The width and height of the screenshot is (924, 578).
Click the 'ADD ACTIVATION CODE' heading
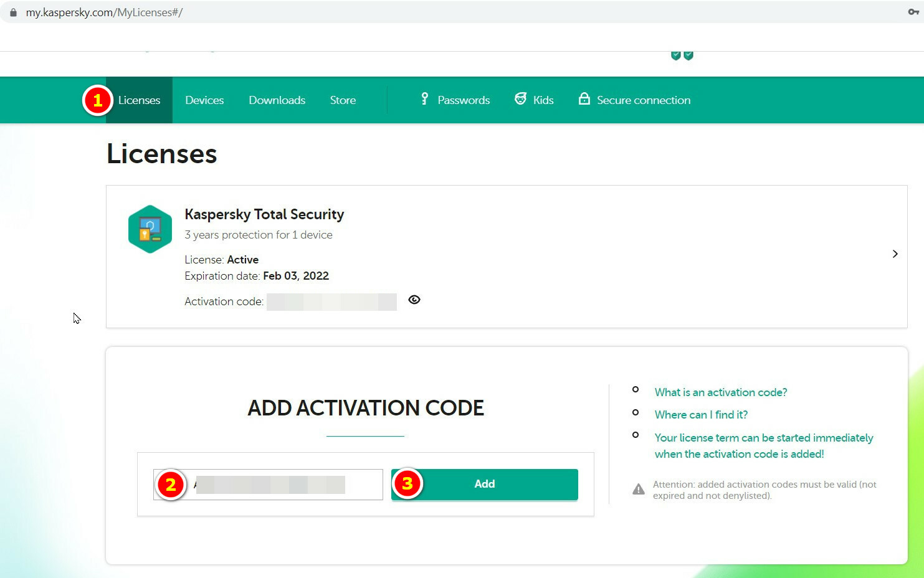[x=366, y=408]
